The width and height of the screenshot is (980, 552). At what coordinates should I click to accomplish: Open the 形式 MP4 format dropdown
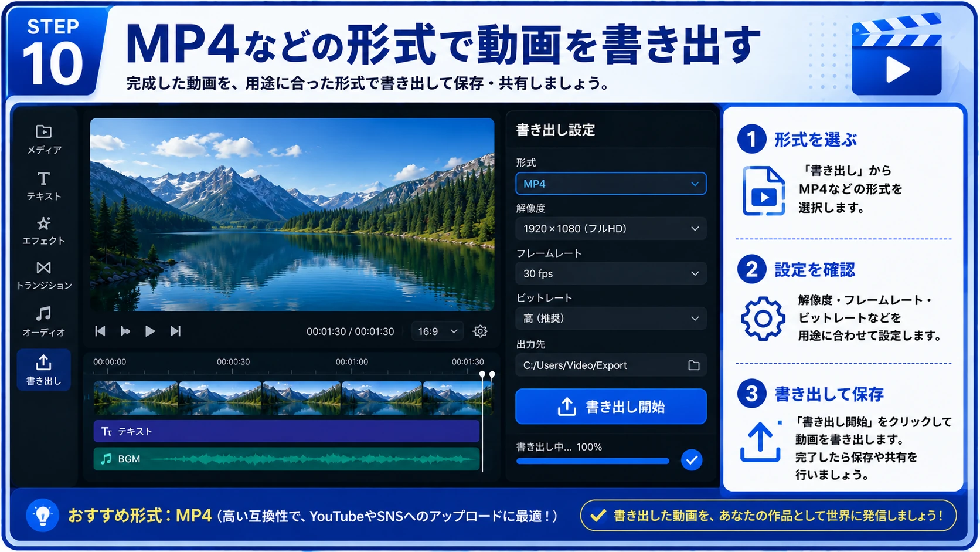point(611,184)
